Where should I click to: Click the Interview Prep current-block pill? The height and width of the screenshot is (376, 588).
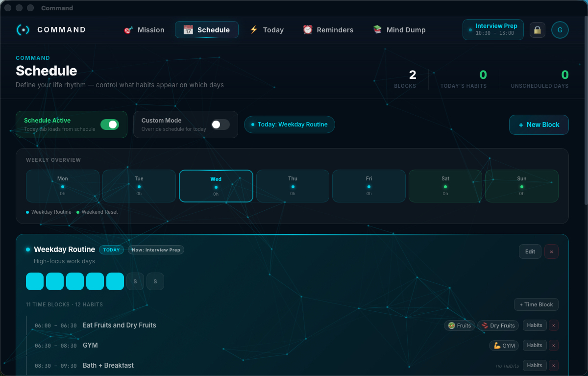[493, 29]
